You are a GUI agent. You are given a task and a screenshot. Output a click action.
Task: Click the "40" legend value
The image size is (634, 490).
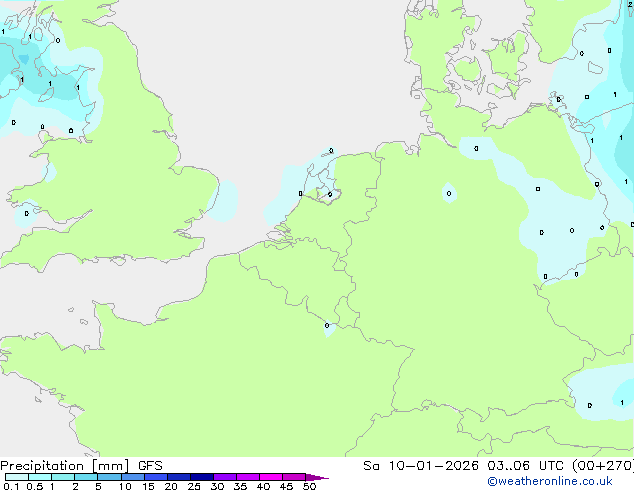tap(263, 486)
